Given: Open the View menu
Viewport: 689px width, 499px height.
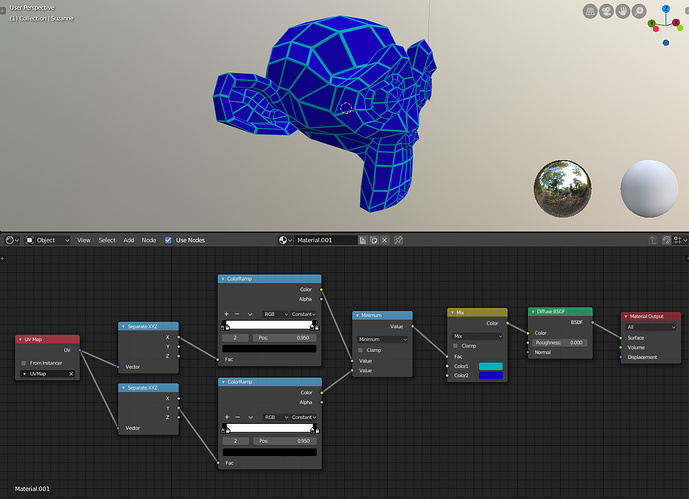Looking at the screenshot, I should point(83,240).
